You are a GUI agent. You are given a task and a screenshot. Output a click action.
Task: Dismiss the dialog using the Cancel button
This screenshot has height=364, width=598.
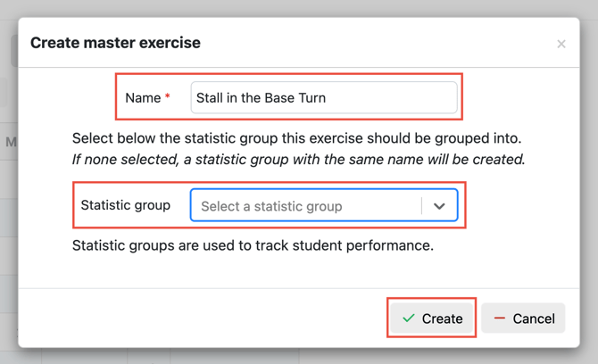[x=523, y=318]
